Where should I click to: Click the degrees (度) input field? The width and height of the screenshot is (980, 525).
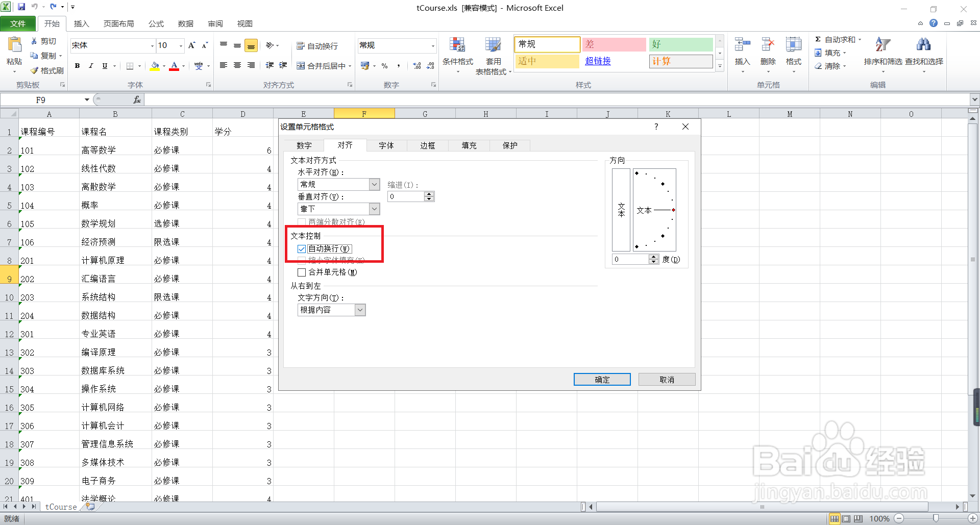coord(631,259)
